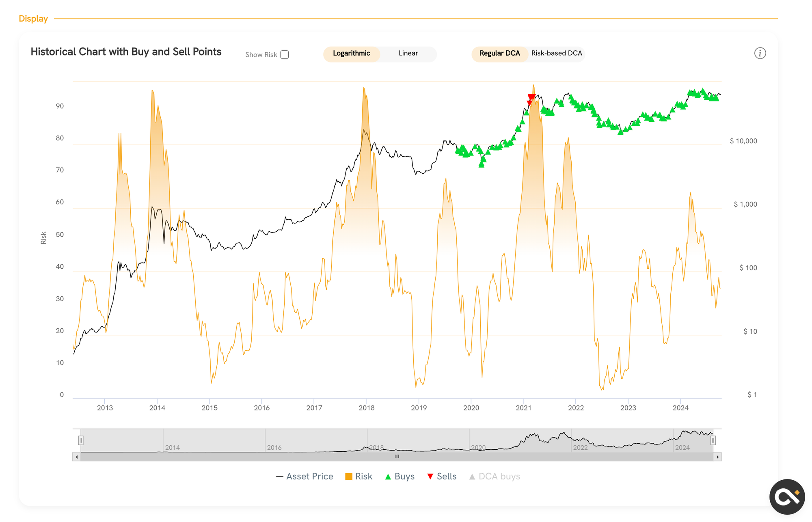Click the Display section heading
The height and width of the screenshot is (522, 812).
[x=33, y=19]
